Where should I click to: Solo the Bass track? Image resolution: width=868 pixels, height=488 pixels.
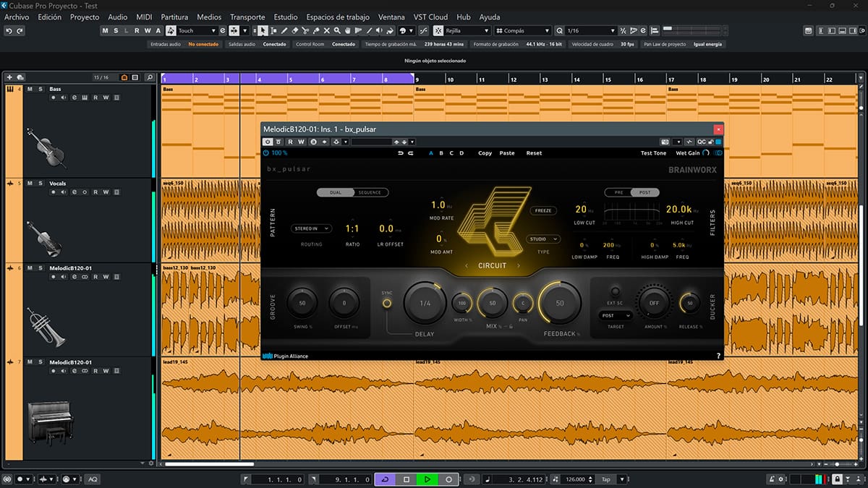pos(41,89)
